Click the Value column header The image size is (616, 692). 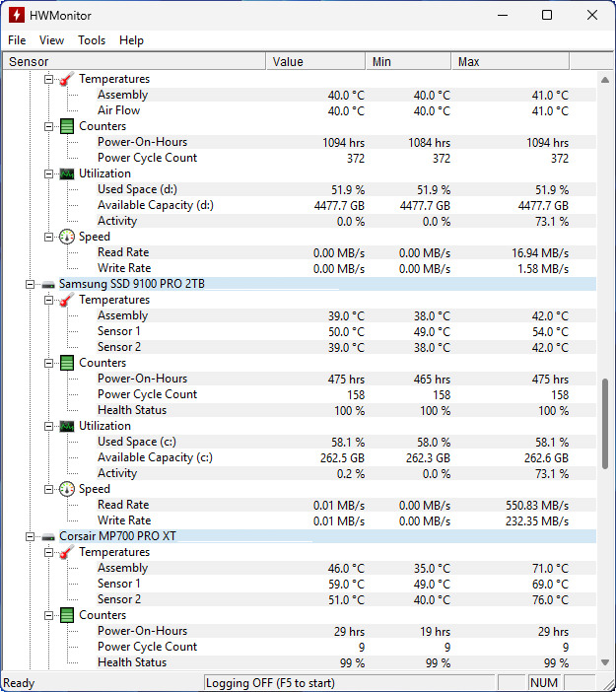[x=316, y=62]
